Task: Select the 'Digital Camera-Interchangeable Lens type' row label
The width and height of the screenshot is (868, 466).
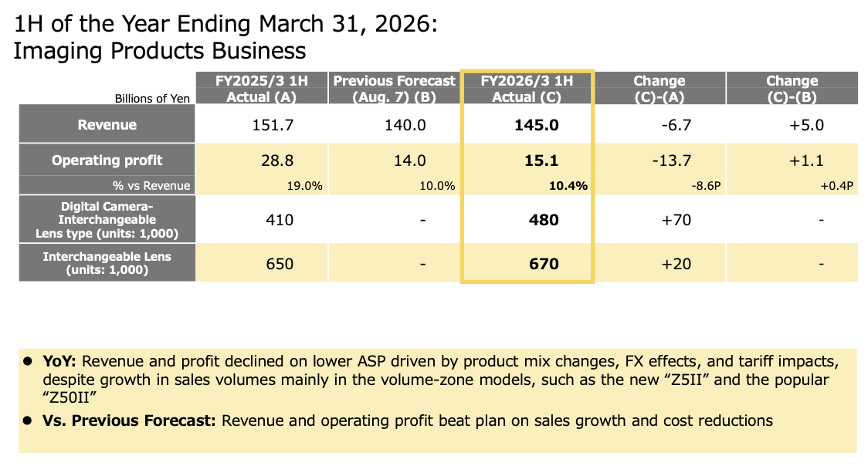Action: 107,220
